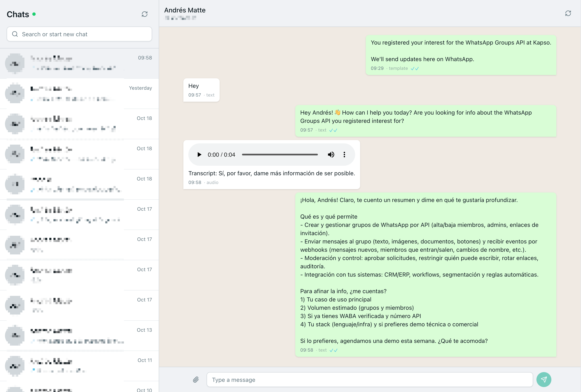Image resolution: width=581 pixels, height=392 pixels.
Task: Click the Hey message bubble from Andrés
Action: (x=201, y=90)
